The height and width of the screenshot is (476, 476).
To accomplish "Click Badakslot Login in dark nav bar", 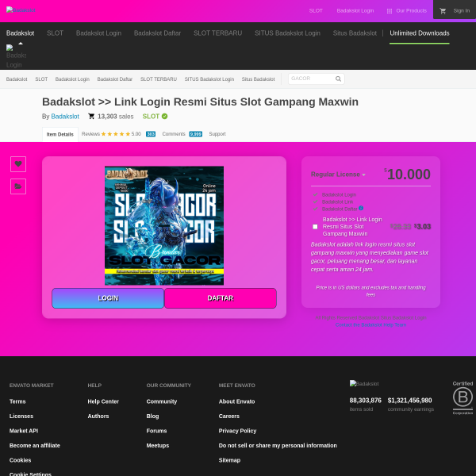I will (x=98, y=33).
